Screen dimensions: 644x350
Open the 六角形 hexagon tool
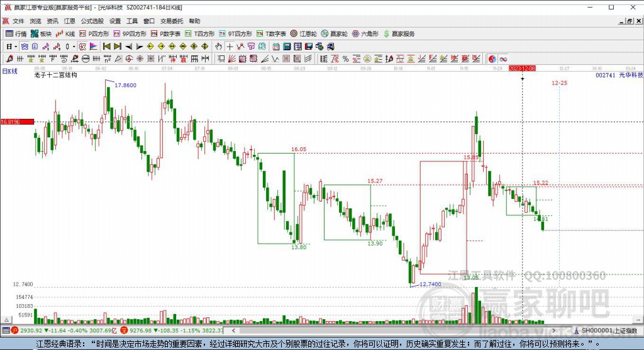pyautogui.click(x=365, y=34)
